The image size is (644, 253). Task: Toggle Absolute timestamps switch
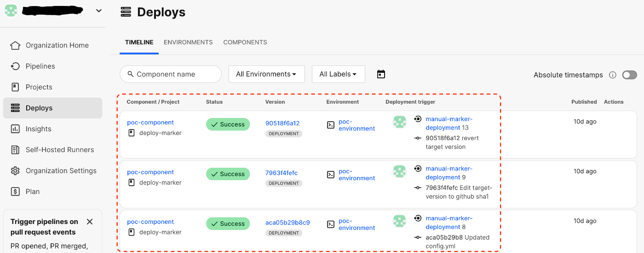pos(630,75)
